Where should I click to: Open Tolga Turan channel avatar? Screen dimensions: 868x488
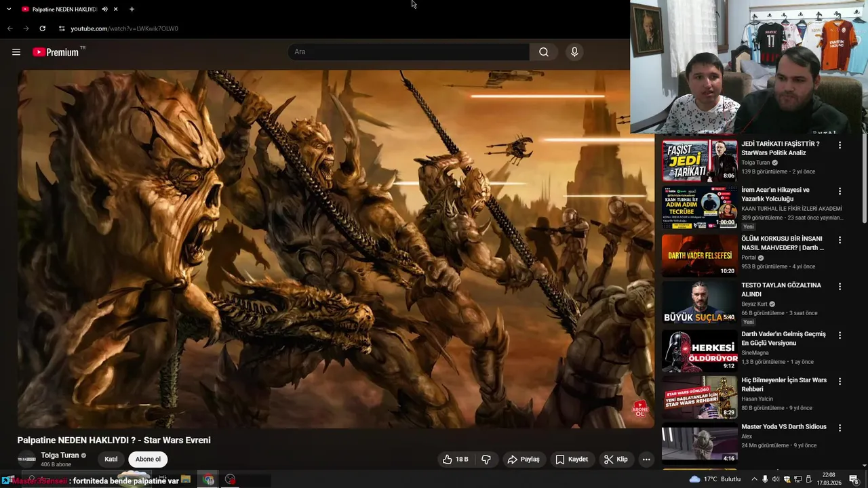pyautogui.click(x=26, y=460)
